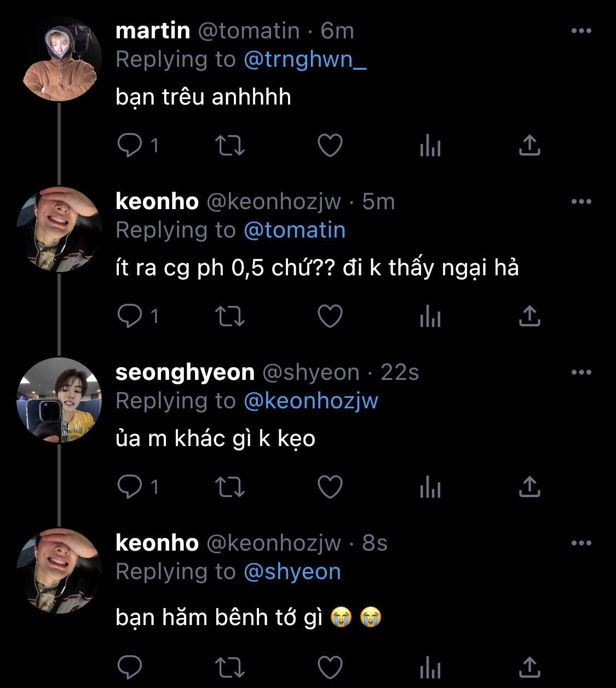View analytics on keonho's last reply
Image resolution: width=616 pixels, height=688 pixels.
[x=430, y=667]
